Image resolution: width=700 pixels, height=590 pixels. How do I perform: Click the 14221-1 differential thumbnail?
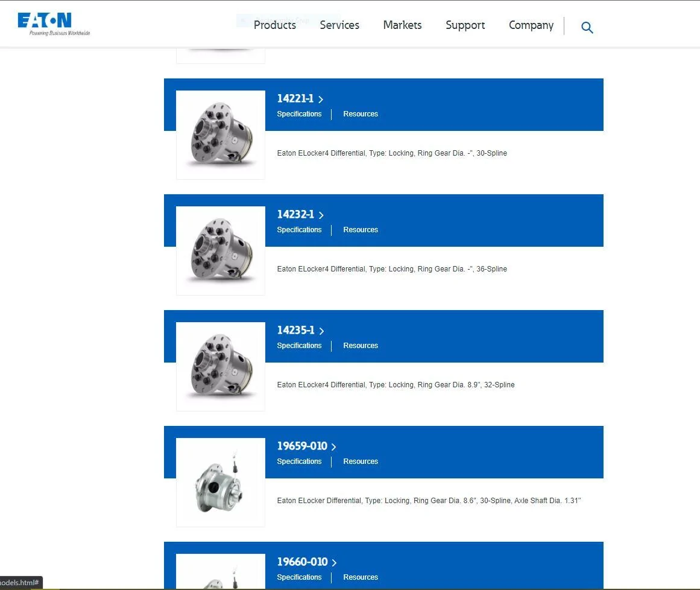pos(221,135)
